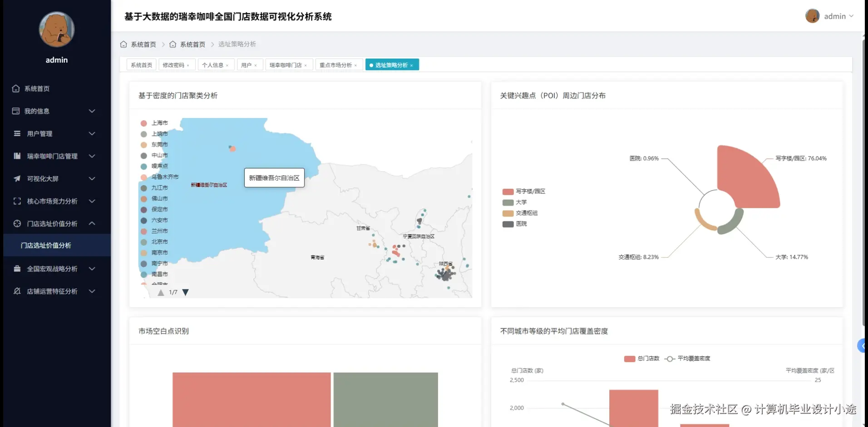
Task: Expand the 店铺运营特征分析 menu chevron
Action: pyautogui.click(x=92, y=291)
